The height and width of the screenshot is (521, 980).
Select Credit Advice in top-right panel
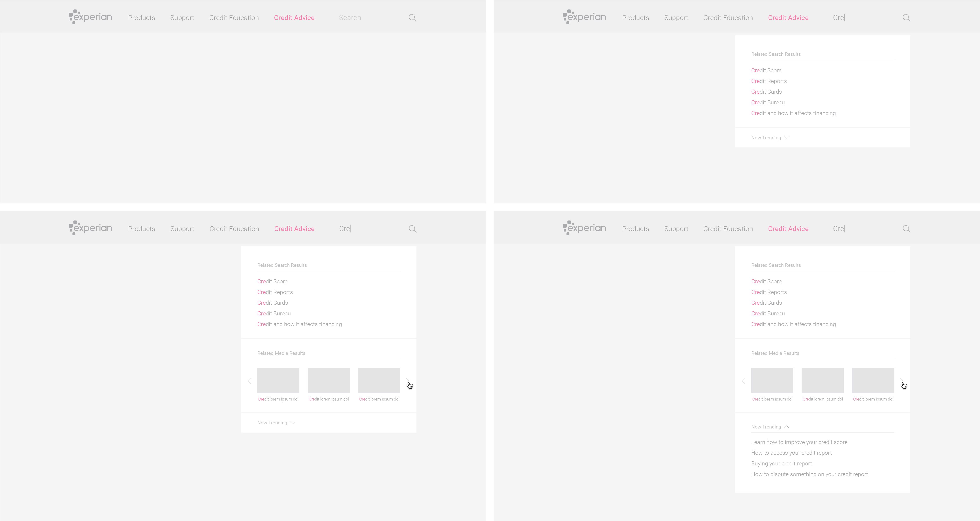pyautogui.click(x=788, y=18)
